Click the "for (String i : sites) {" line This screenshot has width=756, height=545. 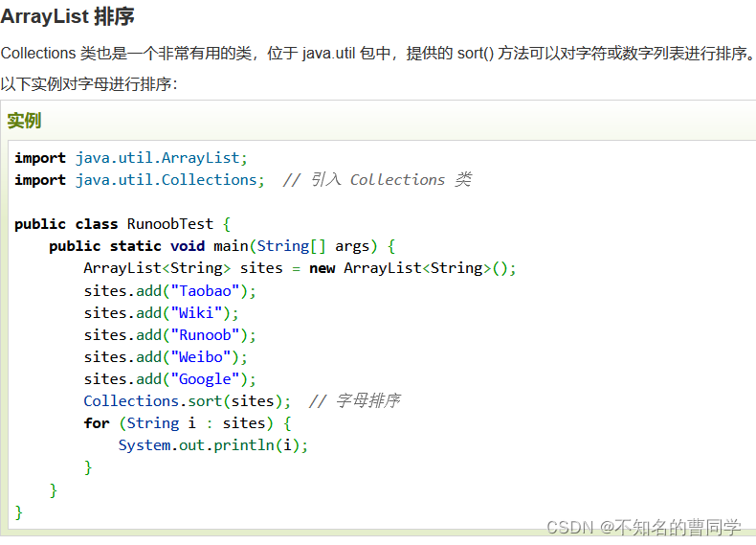coord(188,423)
